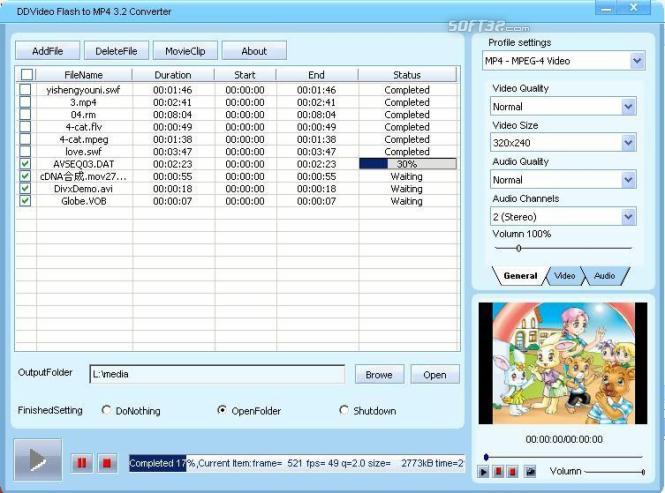Expand the Audio Quality dropdown
This screenshot has height=493, width=665.
pyautogui.click(x=629, y=179)
